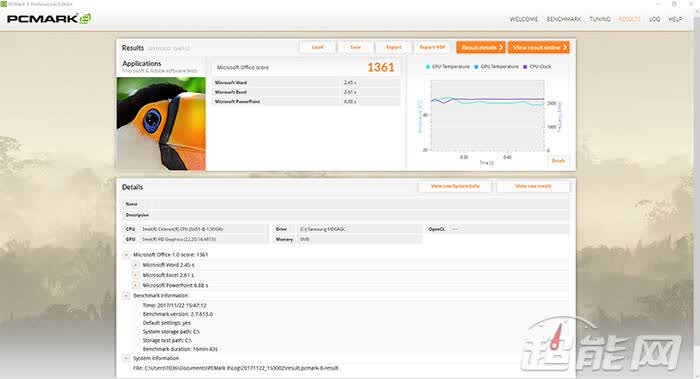Toggle the CPU Clock legend marker
The image size is (700, 379).
[x=525, y=67]
